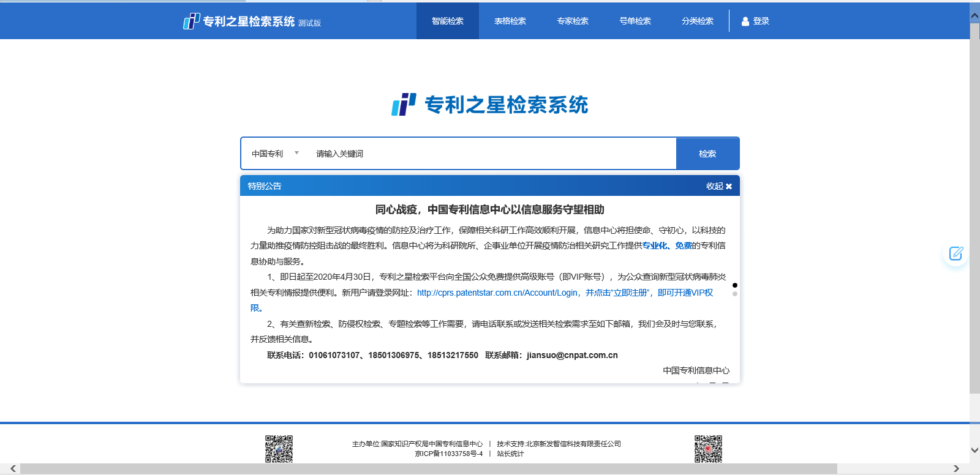The height and width of the screenshot is (475, 980).
Task: Click the phone number 01061073107 text
Action: point(334,355)
